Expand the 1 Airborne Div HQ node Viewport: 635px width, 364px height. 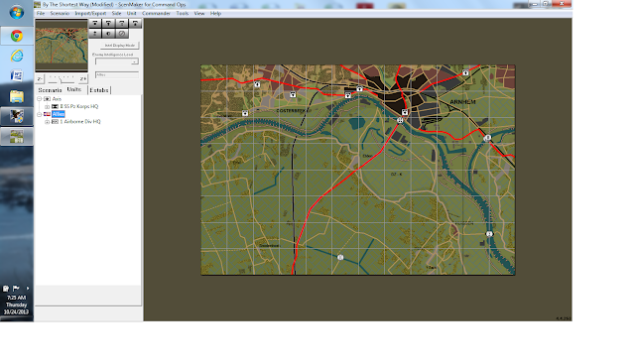point(47,122)
